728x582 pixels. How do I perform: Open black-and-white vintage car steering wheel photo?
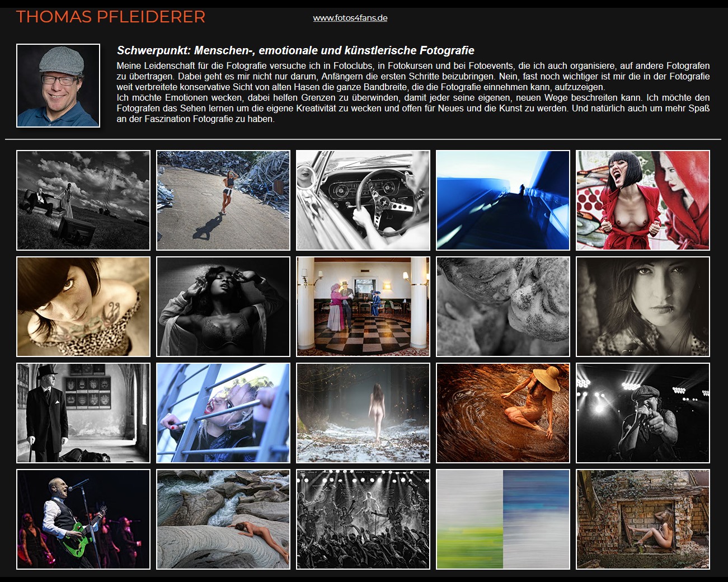coord(363,200)
